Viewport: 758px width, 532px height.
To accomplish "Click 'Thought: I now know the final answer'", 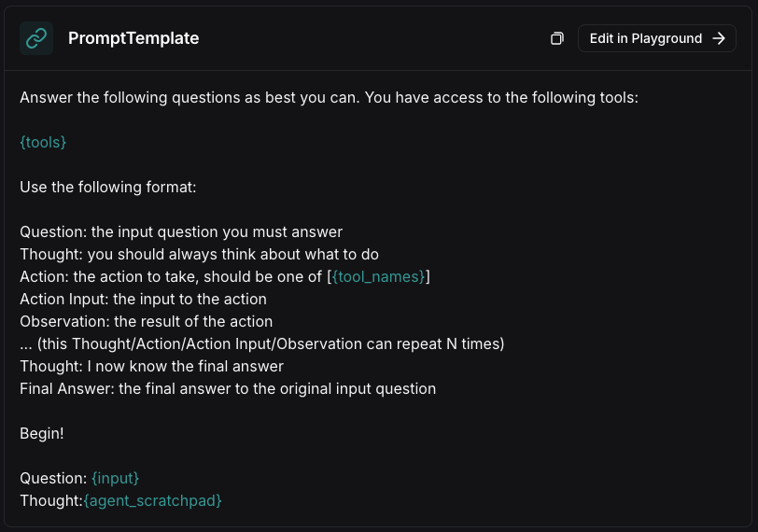I will tap(151, 366).
